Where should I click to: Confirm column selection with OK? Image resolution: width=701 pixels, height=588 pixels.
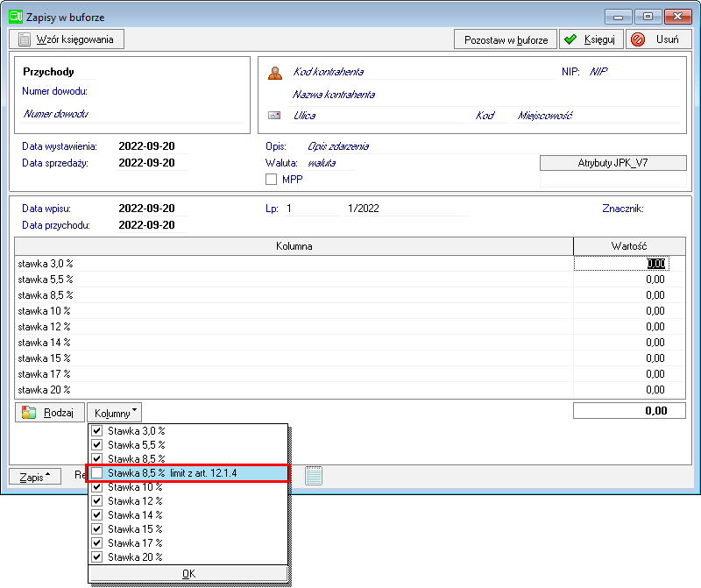(x=188, y=574)
